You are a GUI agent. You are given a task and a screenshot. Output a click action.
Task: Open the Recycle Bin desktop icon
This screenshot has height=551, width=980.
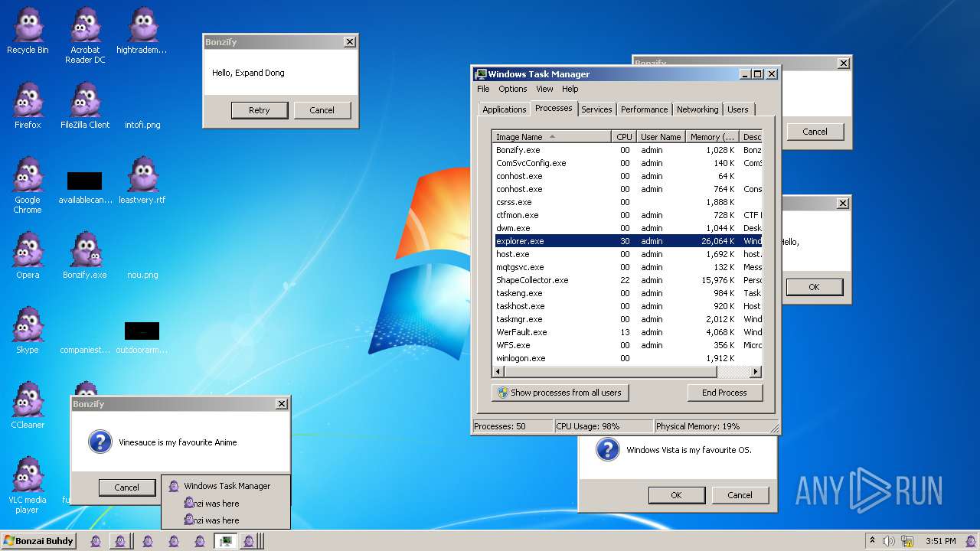[x=28, y=31]
